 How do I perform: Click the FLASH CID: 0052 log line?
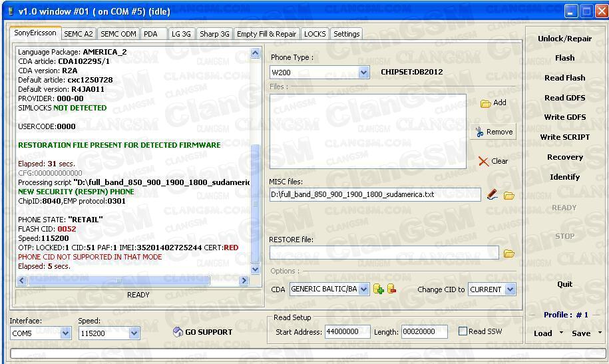[x=47, y=229]
